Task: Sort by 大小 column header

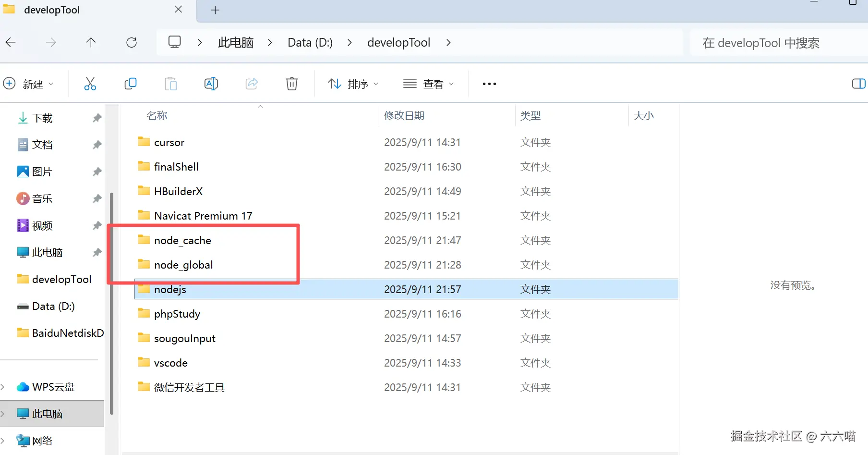Action: pos(644,115)
